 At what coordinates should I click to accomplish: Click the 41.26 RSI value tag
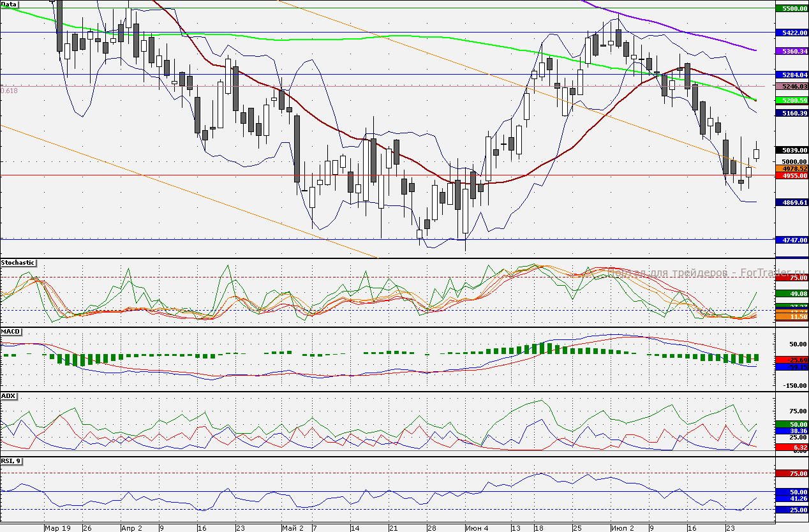pos(791,498)
